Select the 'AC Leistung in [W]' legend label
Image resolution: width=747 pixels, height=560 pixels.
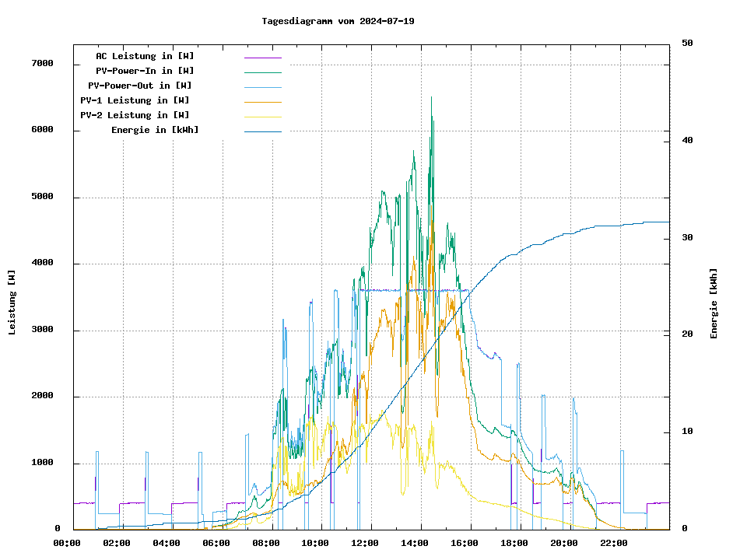(145, 56)
